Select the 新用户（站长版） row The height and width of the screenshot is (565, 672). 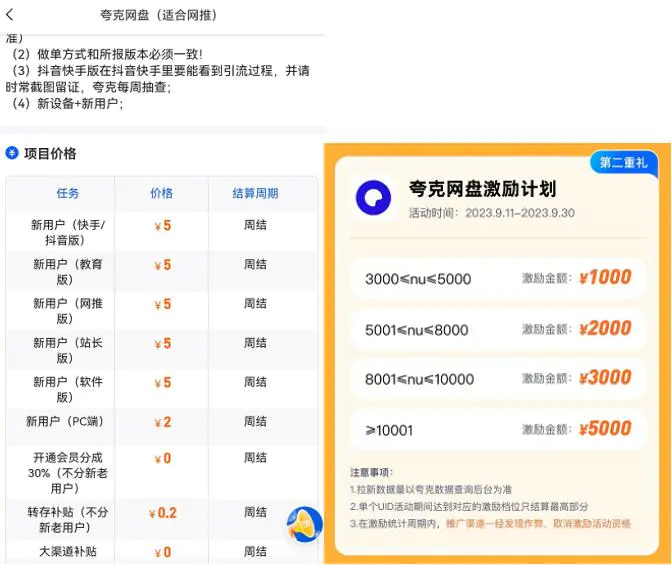pos(162,350)
